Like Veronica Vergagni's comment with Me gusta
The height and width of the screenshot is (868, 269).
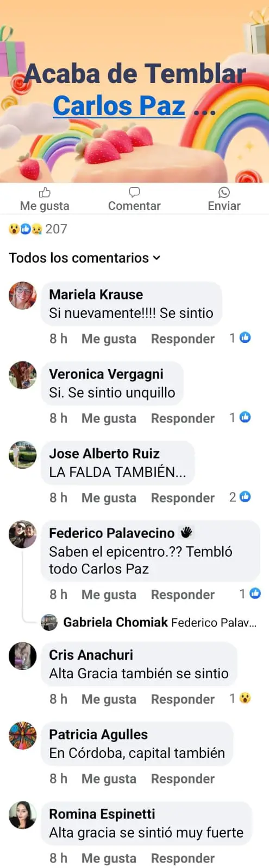coord(109,418)
